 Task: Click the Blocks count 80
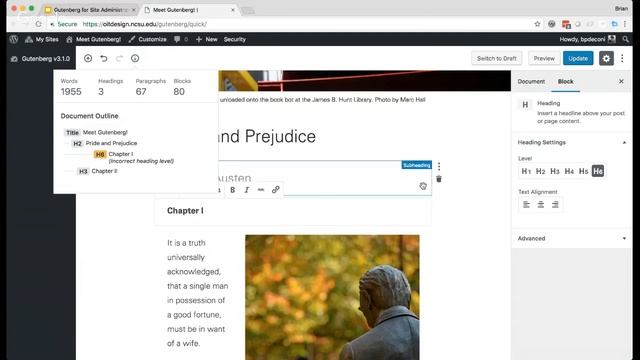pyautogui.click(x=179, y=91)
